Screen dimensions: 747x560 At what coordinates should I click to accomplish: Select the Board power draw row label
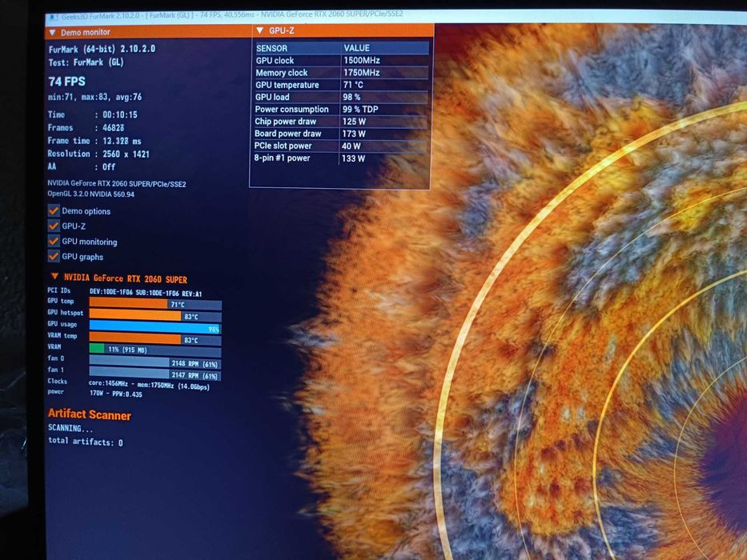pos(287,134)
